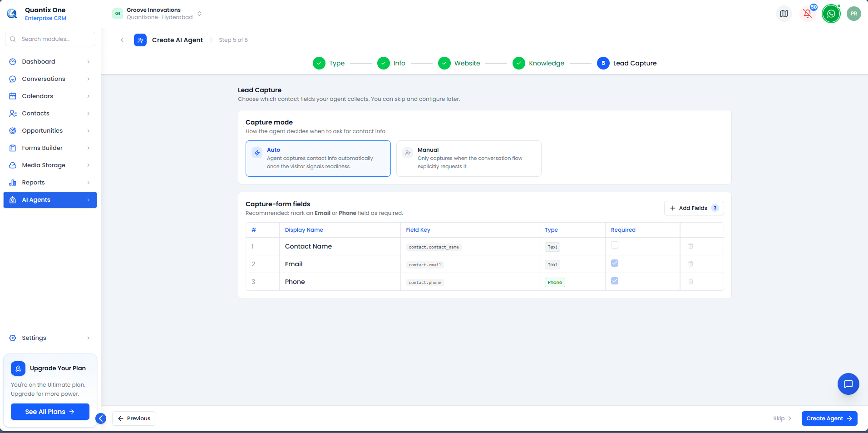Open Media Storage menu item

point(50,165)
